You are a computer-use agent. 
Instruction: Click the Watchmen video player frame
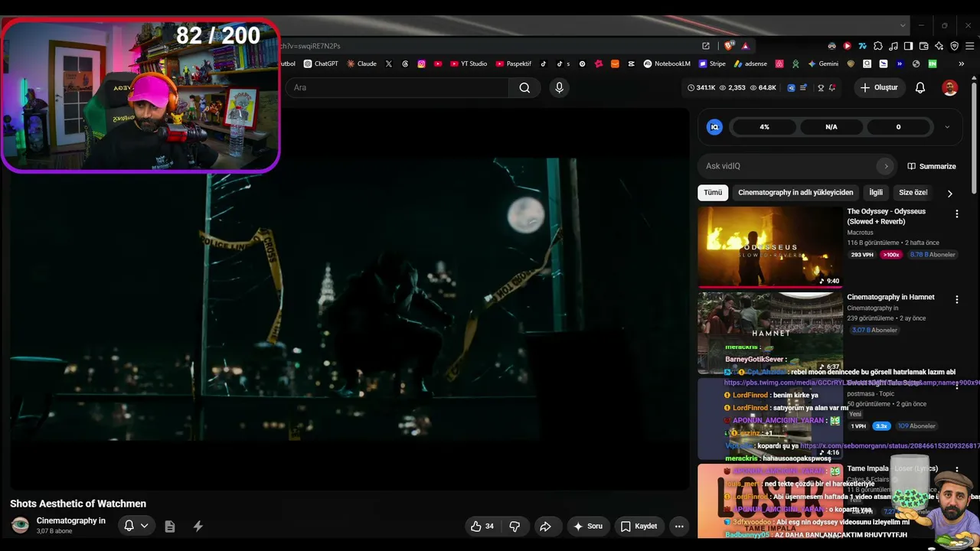350,298
